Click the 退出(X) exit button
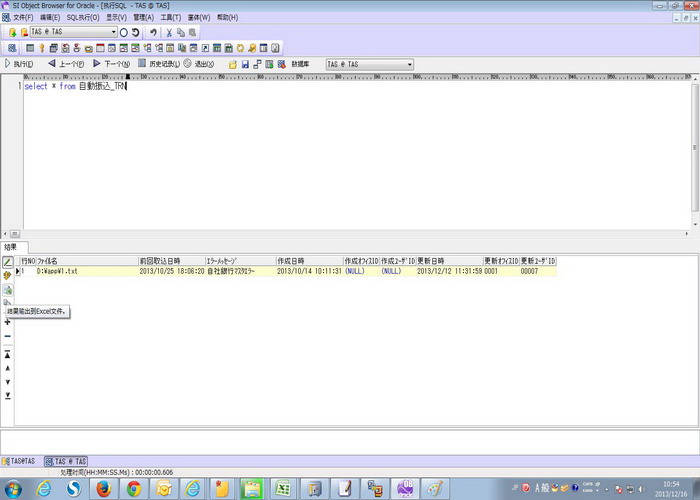This screenshot has width=700, height=500. click(199, 64)
